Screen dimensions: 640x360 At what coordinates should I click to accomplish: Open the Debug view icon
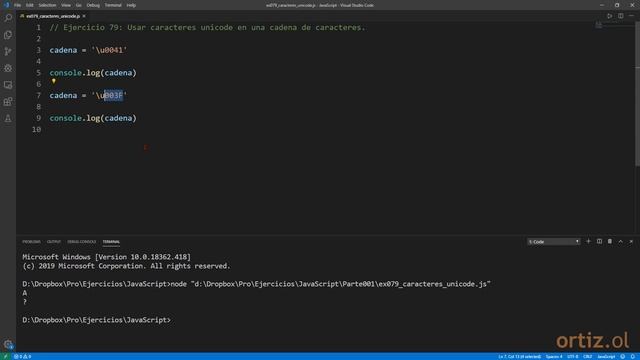coord(8,68)
